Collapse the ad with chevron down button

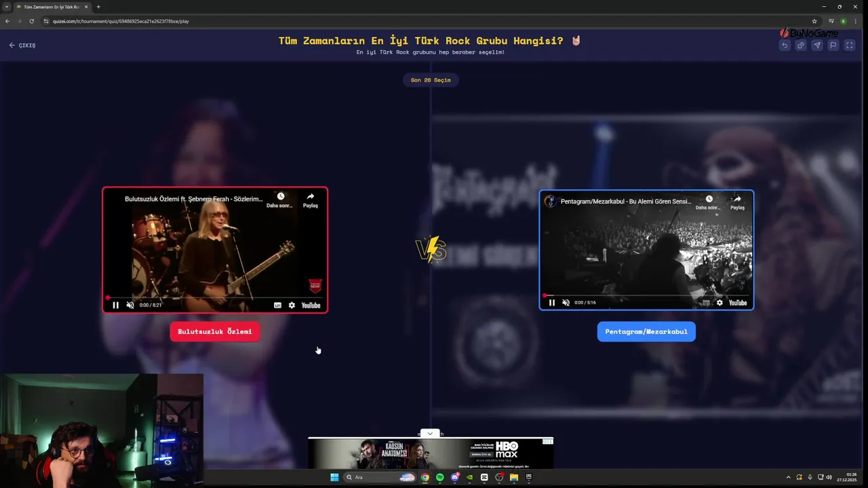tap(430, 434)
